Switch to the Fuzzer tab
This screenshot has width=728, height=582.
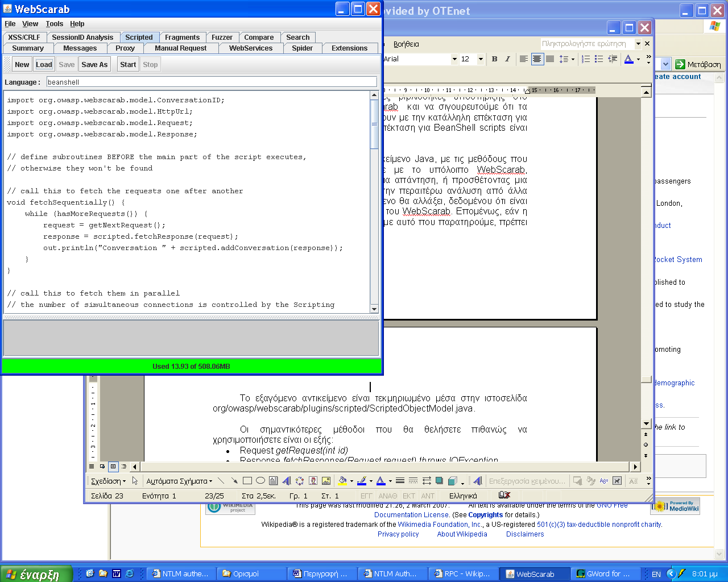click(222, 38)
